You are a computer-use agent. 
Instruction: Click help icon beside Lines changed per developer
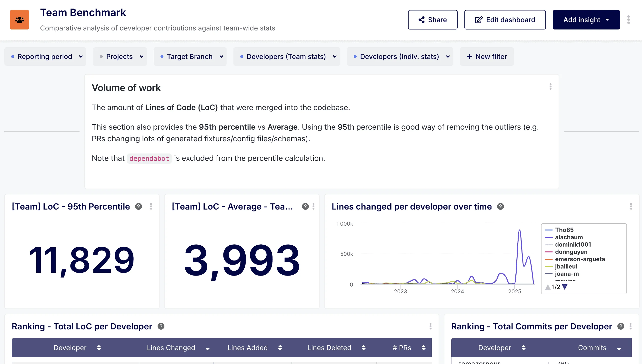[x=500, y=207]
